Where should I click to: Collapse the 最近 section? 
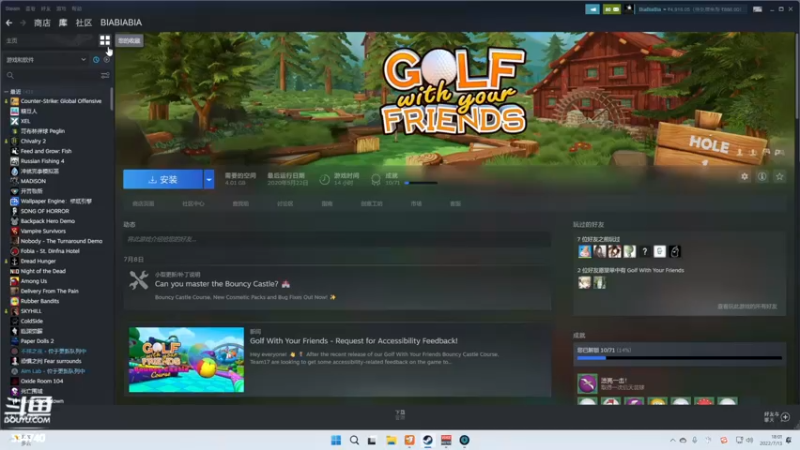(6, 91)
